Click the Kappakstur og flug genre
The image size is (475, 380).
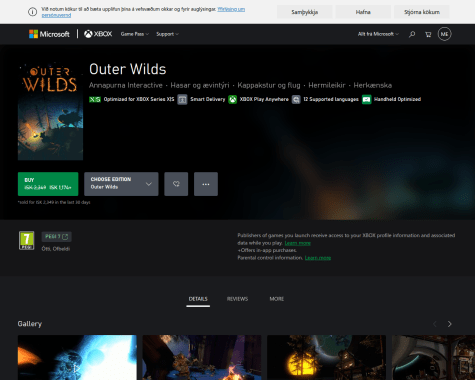[x=269, y=85]
